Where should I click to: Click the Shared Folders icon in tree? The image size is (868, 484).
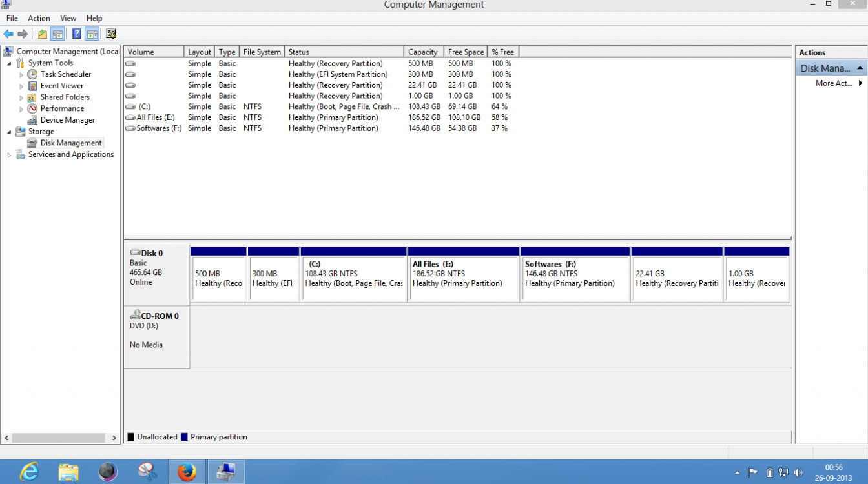coord(32,97)
